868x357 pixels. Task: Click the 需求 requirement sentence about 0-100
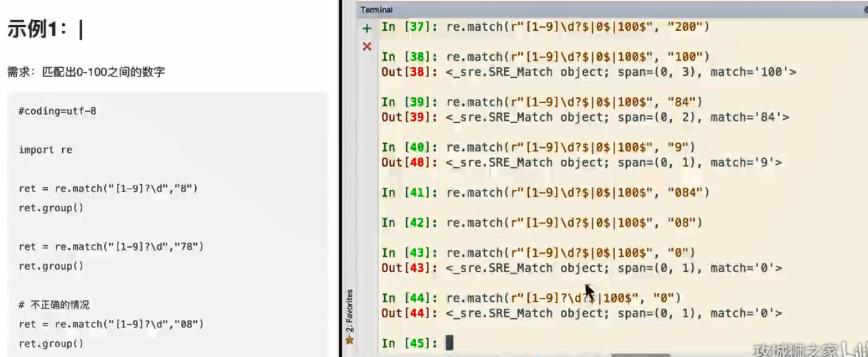86,72
